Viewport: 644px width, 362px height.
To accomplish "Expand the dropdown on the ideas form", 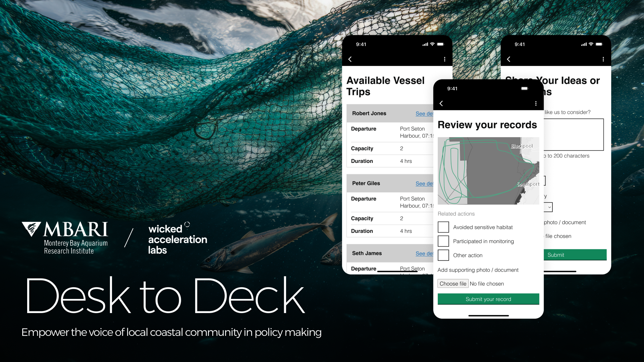I will (x=549, y=207).
